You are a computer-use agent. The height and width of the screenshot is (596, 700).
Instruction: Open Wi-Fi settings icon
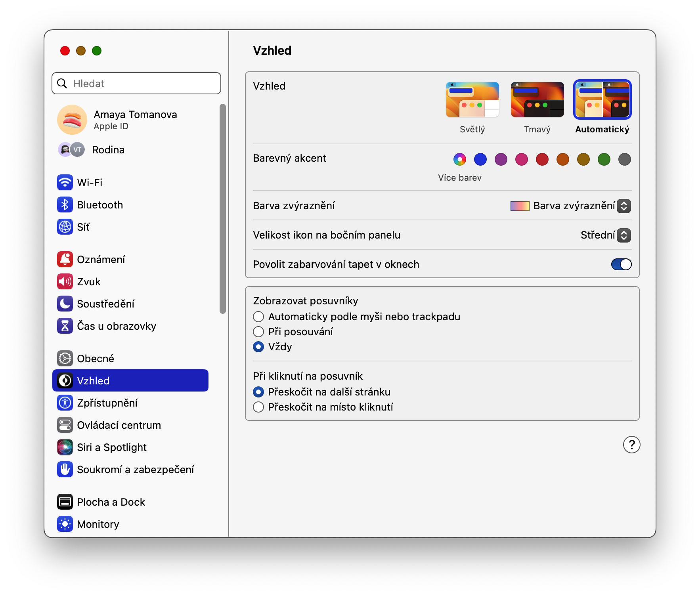pyautogui.click(x=65, y=182)
